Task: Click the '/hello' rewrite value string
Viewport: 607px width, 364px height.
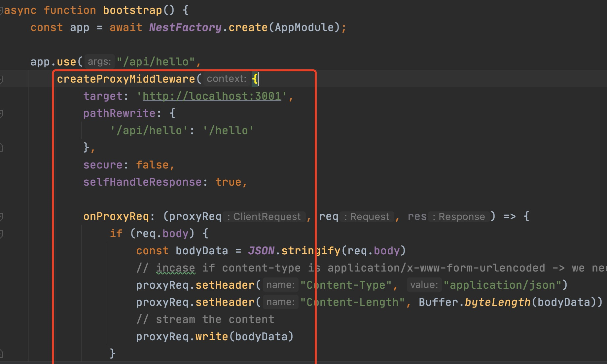Action: click(228, 130)
